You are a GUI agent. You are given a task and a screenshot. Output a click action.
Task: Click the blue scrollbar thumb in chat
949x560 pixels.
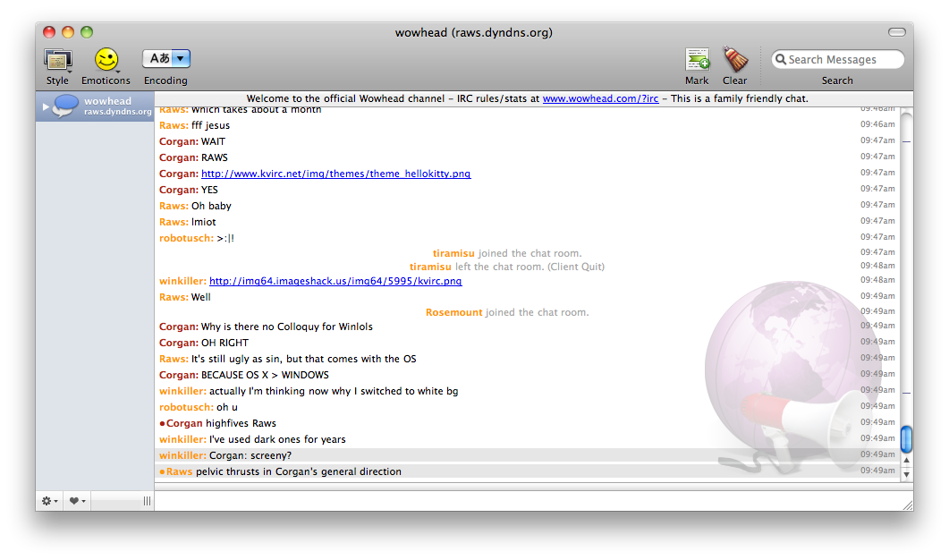(x=906, y=439)
